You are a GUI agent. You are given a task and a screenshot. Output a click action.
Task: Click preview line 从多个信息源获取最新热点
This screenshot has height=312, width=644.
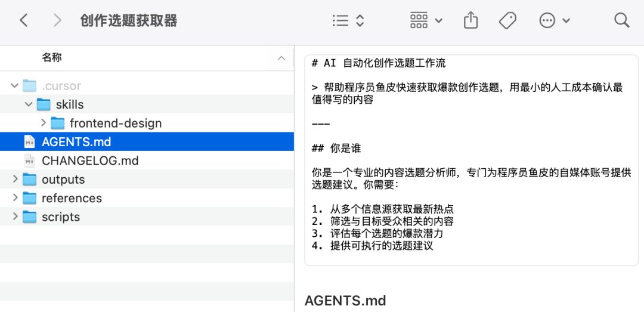(392, 209)
